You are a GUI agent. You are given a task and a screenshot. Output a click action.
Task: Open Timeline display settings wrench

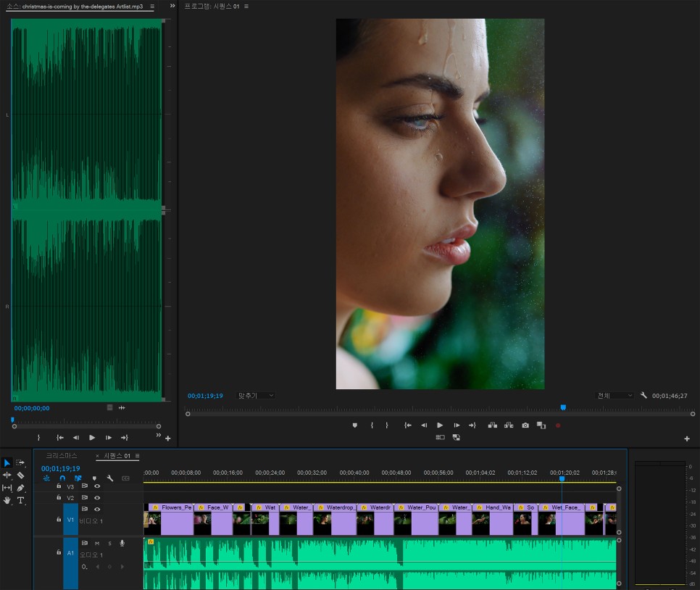pyautogui.click(x=110, y=478)
